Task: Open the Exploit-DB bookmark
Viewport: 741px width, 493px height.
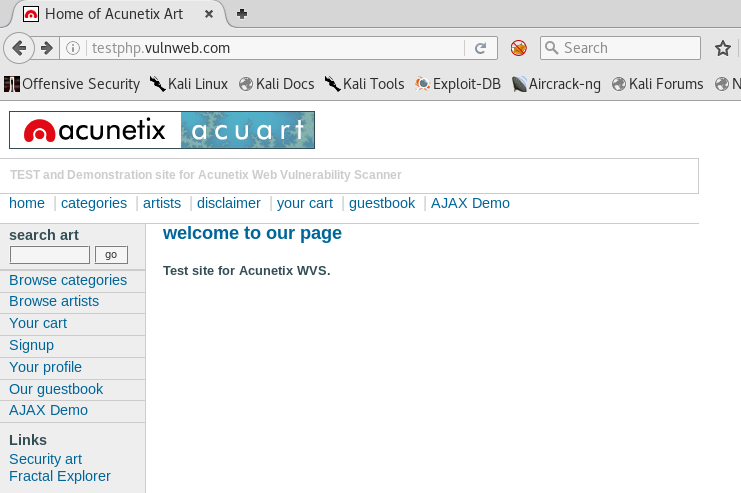Action: [457, 84]
